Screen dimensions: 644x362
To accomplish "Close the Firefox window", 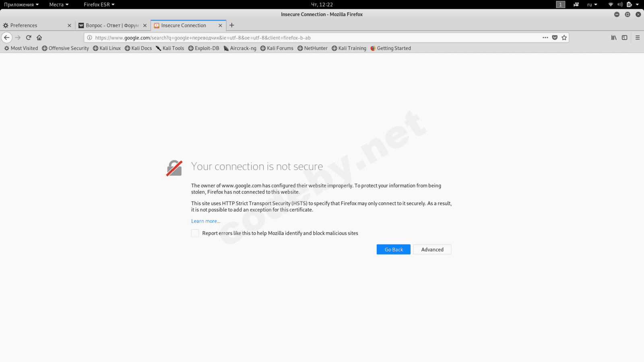I will tap(638, 14).
